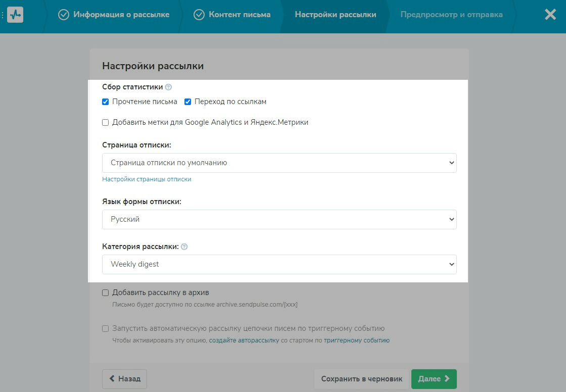Switch to Контент письма step
This screenshot has height=392, width=566.
click(x=240, y=15)
